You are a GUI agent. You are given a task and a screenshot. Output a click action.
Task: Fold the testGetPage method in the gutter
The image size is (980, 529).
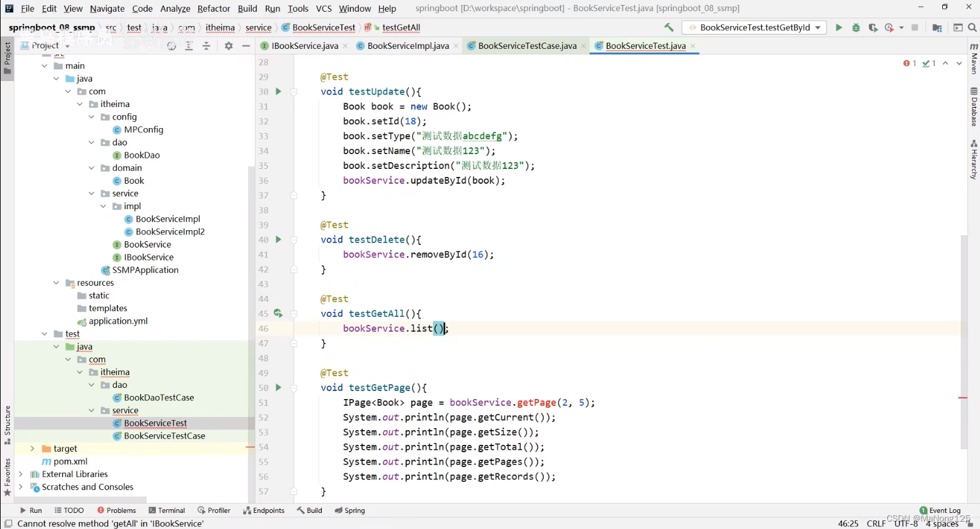point(294,387)
